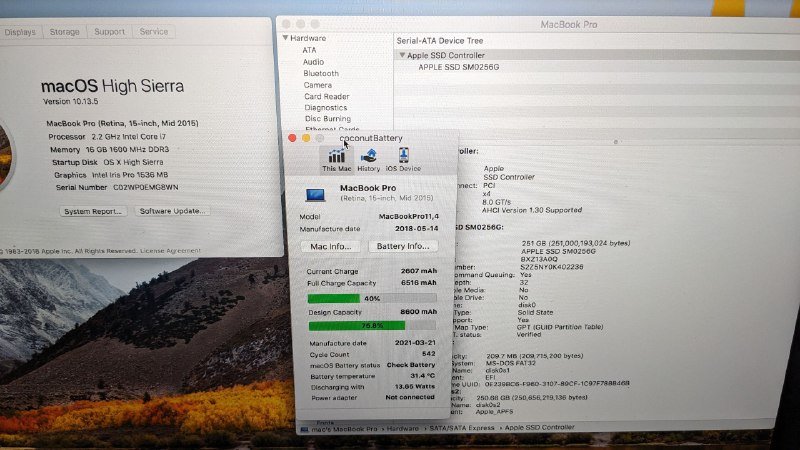Viewport: 800px width, 450px height.
Task: Click Startup Disk OS X High Sierra text
Action: [108, 162]
